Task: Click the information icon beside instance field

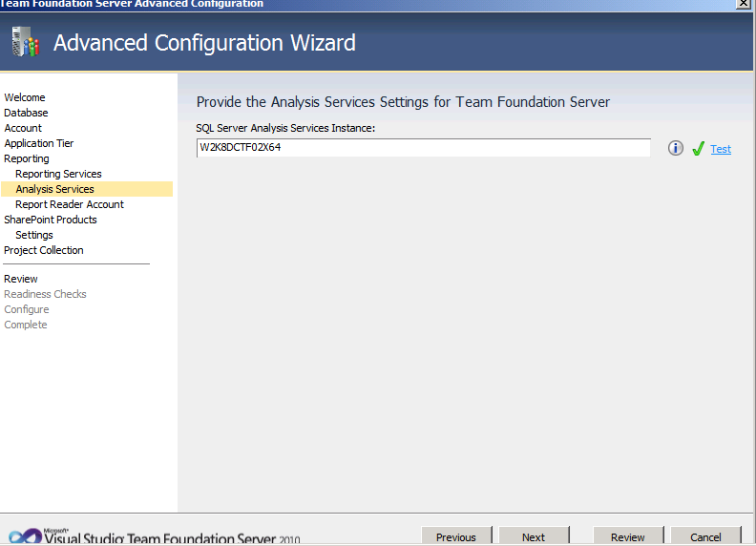Action: [x=676, y=148]
